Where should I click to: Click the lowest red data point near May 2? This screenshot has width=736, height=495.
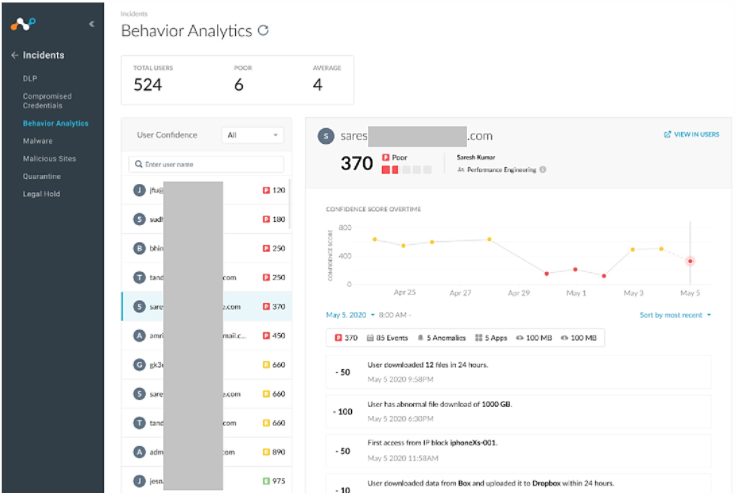(x=604, y=276)
